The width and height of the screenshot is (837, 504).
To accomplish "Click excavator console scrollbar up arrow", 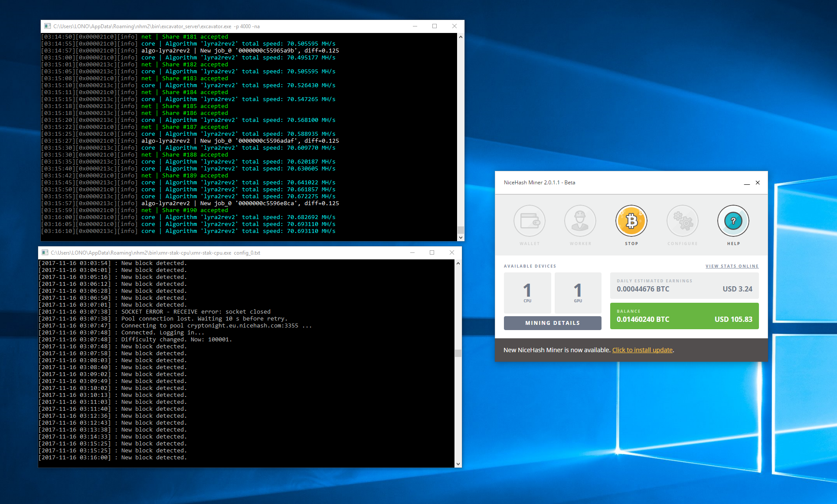I will (x=461, y=37).
